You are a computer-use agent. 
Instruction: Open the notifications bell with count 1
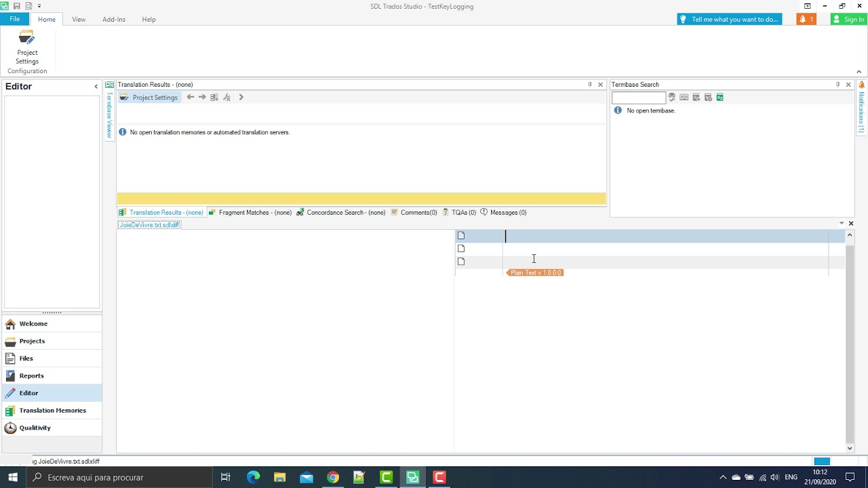click(806, 19)
